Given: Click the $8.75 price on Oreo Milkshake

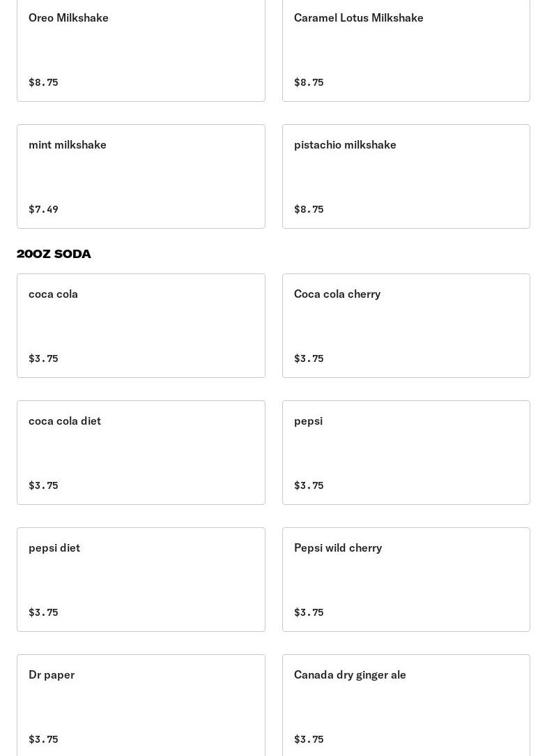Looking at the screenshot, I should point(43,82).
